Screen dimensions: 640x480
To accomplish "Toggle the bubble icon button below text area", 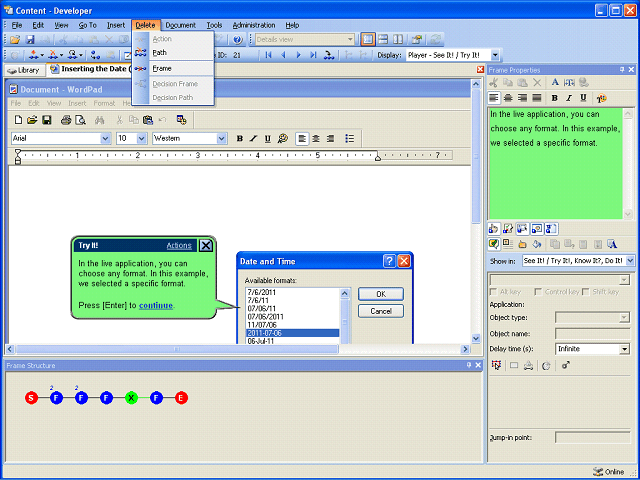I will pos(493,244).
